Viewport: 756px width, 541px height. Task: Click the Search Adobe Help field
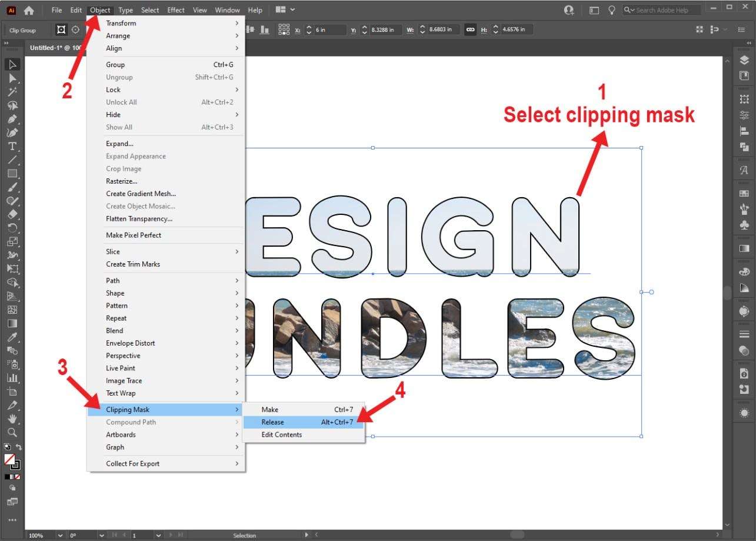coord(662,10)
